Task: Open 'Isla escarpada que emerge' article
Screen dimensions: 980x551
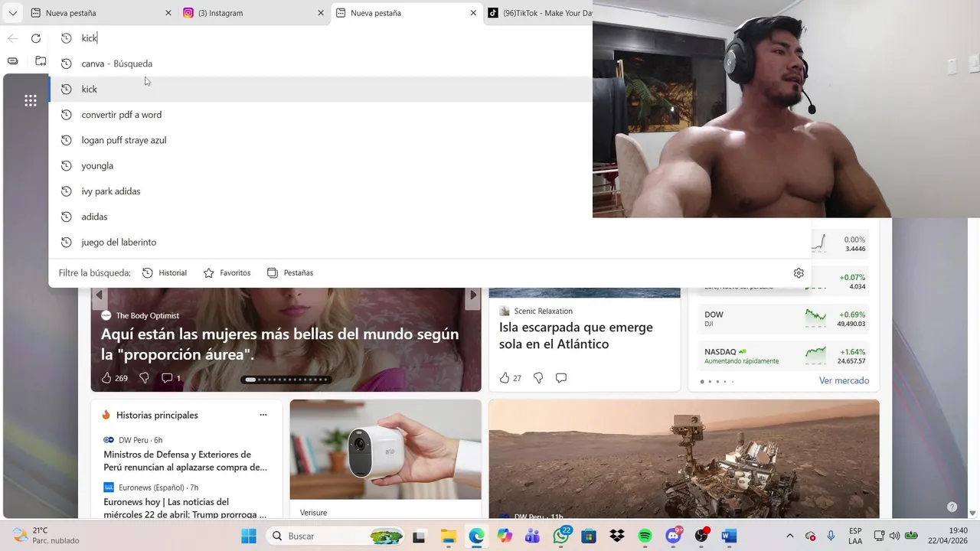Action: 576,336
